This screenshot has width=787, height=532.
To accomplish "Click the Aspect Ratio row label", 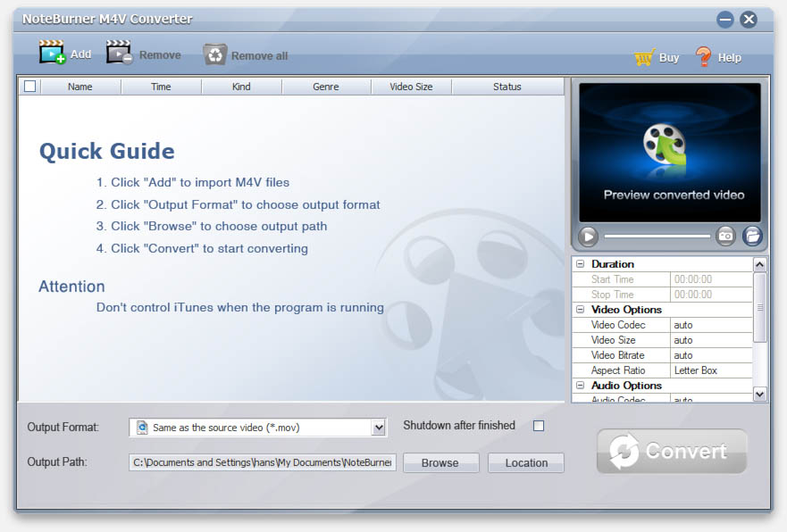I will coord(618,370).
